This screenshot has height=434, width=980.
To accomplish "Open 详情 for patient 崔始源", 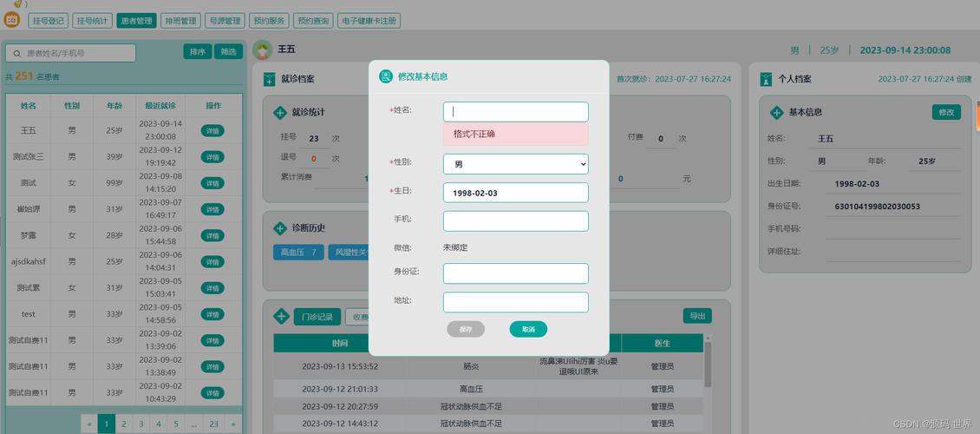I will 212,209.
